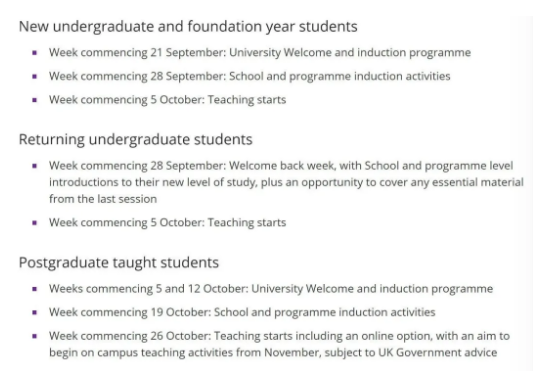Click the 'Returning undergraduate students' heading
533x378 pixels.
point(136,140)
